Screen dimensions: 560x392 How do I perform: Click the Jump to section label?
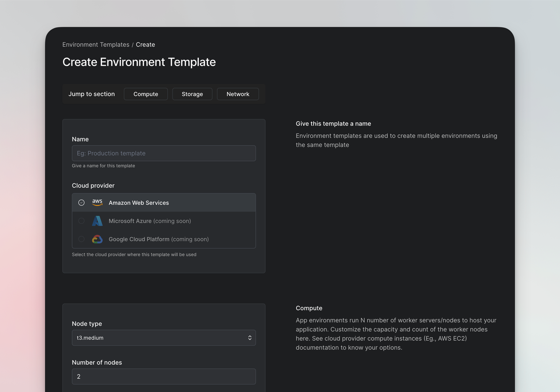tap(92, 94)
